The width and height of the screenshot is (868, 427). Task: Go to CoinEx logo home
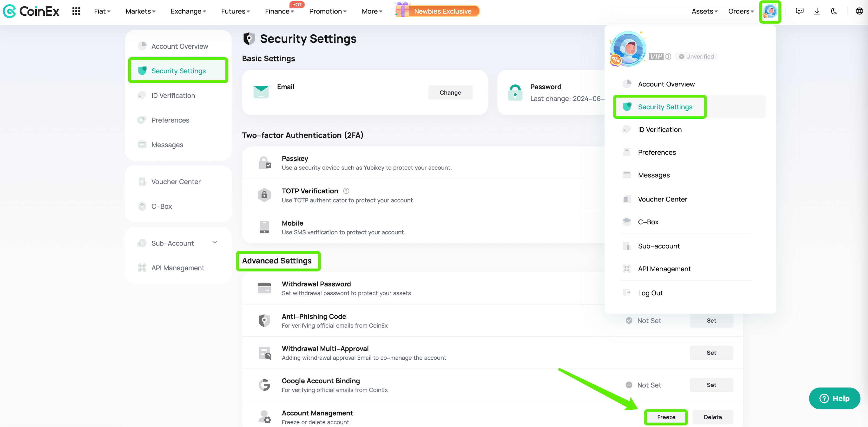[31, 11]
